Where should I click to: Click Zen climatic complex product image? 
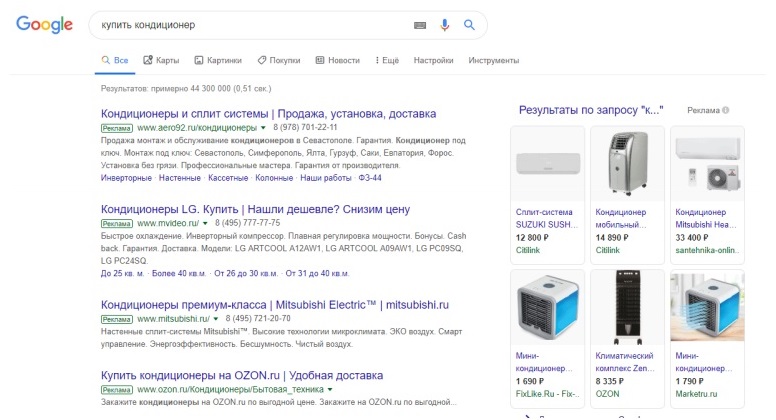628,307
